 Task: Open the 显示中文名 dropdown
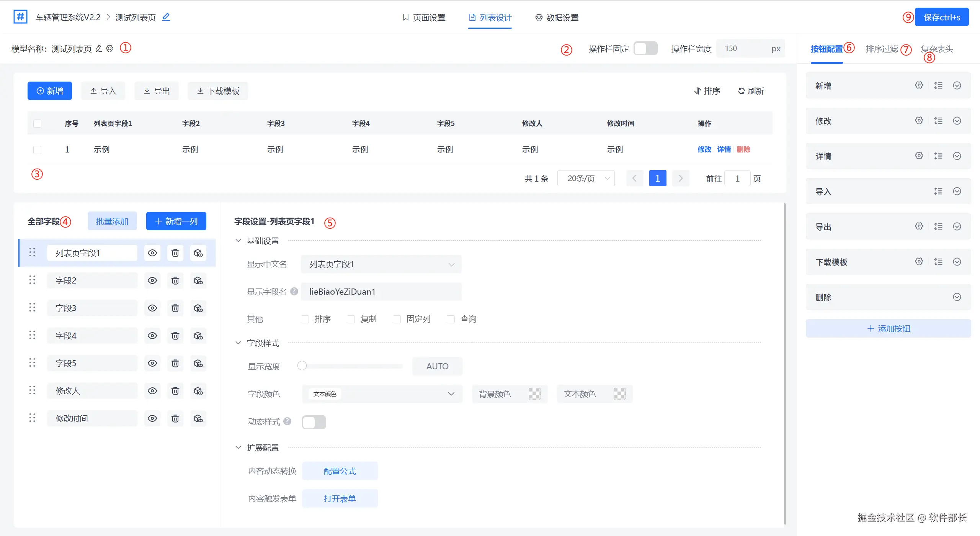(x=381, y=264)
